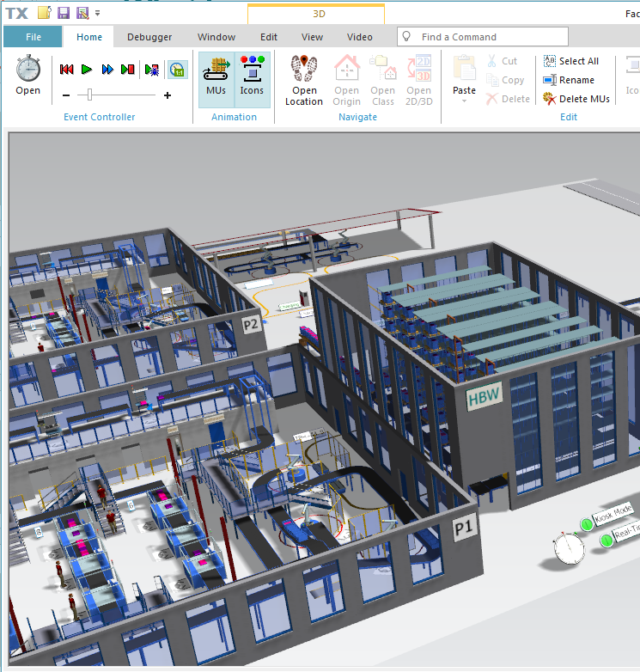Click the Delete MUs icon
Screen dimensions: 640x672
(x=549, y=99)
